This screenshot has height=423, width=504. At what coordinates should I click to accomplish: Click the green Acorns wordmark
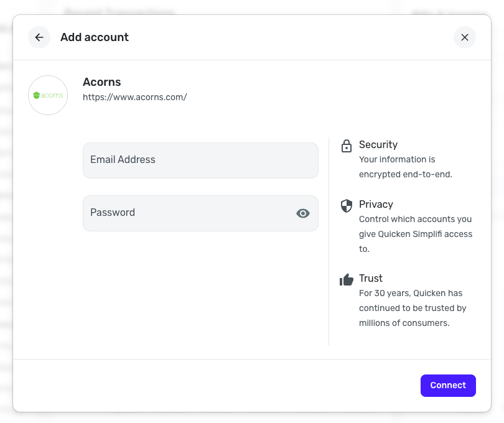click(x=51, y=96)
